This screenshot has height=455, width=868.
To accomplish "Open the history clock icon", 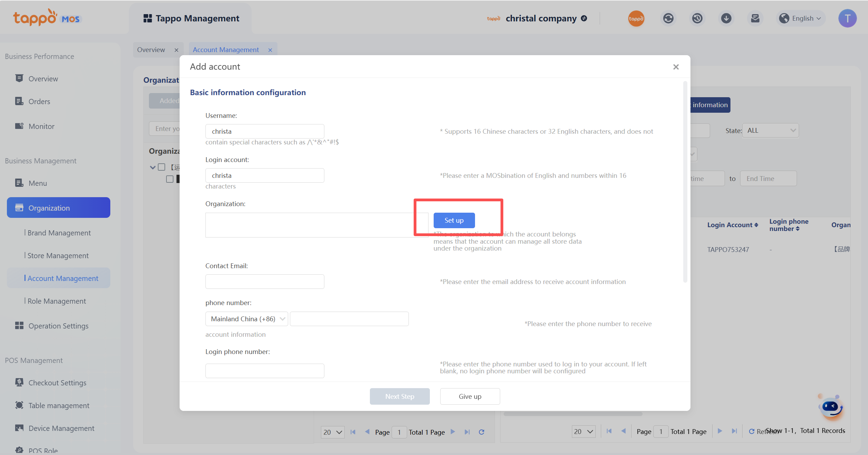I will point(697,18).
